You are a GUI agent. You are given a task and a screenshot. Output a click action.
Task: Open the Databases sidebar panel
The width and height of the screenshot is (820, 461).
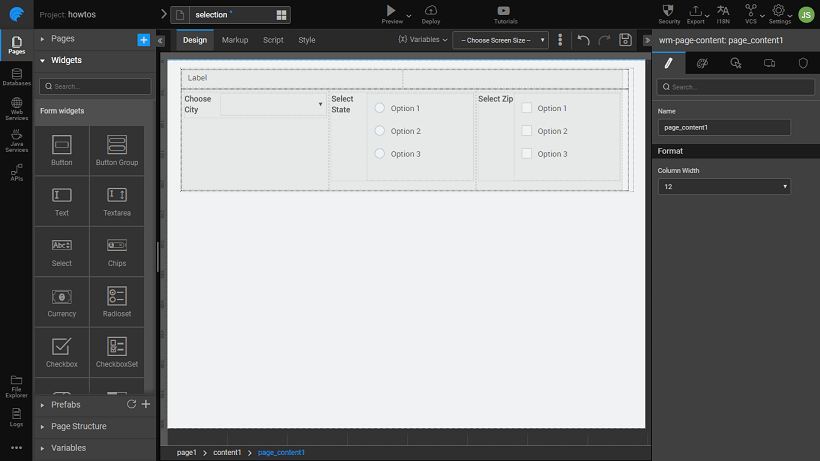click(x=16, y=76)
